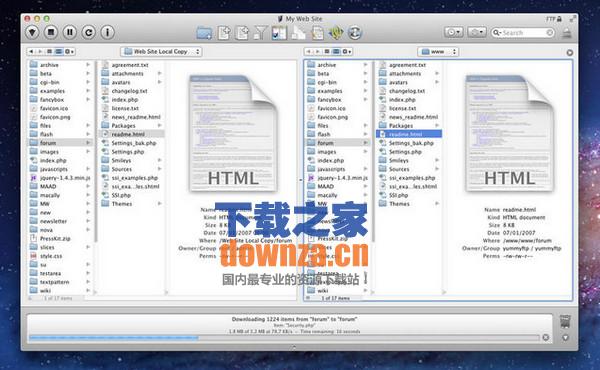
Task: Select jquery-1.4.3.min.js in the local pane
Action: [65, 178]
